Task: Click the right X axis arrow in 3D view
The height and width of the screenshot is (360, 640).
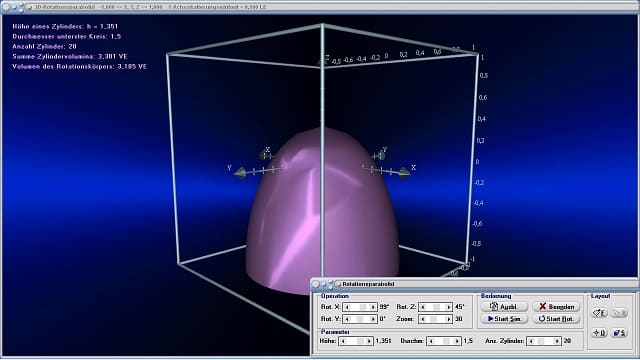Action: click(x=404, y=172)
